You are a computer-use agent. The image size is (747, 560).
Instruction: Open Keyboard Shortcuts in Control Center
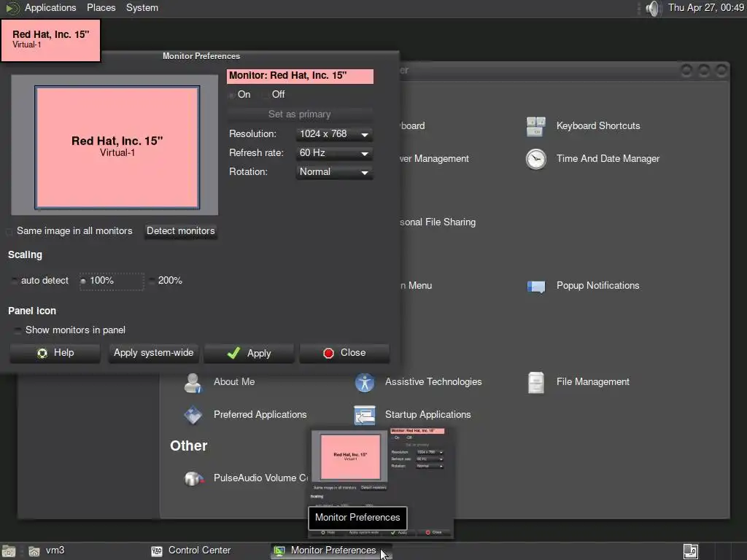pyautogui.click(x=535, y=126)
